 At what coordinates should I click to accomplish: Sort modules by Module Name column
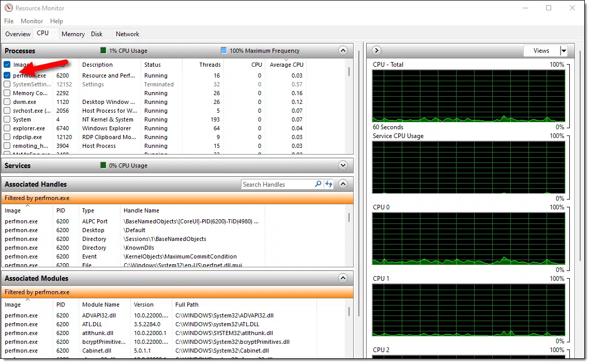[101, 305]
